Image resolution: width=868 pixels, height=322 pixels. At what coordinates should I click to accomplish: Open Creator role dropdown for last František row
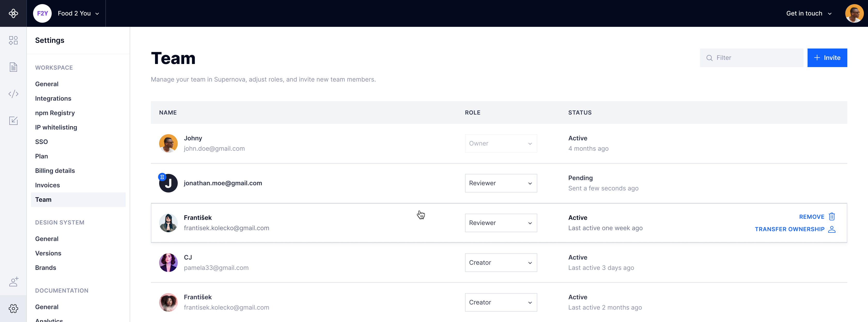(x=501, y=302)
